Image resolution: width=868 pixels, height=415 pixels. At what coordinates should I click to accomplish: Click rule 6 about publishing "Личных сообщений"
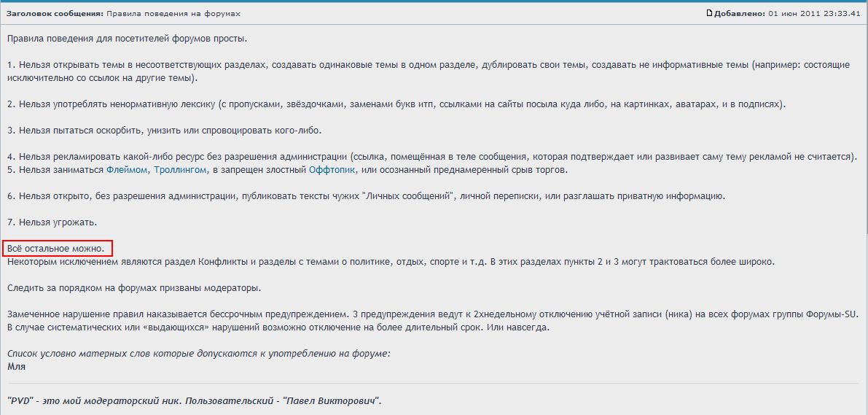coord(292,196)
